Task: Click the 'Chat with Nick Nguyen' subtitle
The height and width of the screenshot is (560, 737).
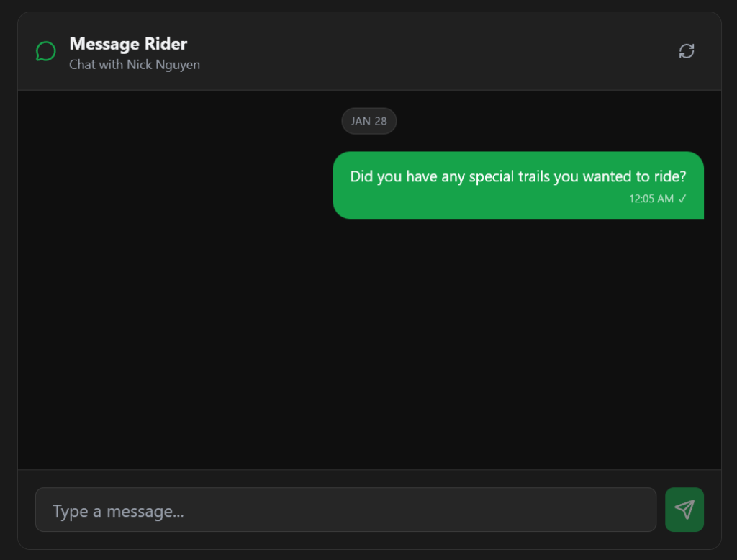Action: click(135, 64)
